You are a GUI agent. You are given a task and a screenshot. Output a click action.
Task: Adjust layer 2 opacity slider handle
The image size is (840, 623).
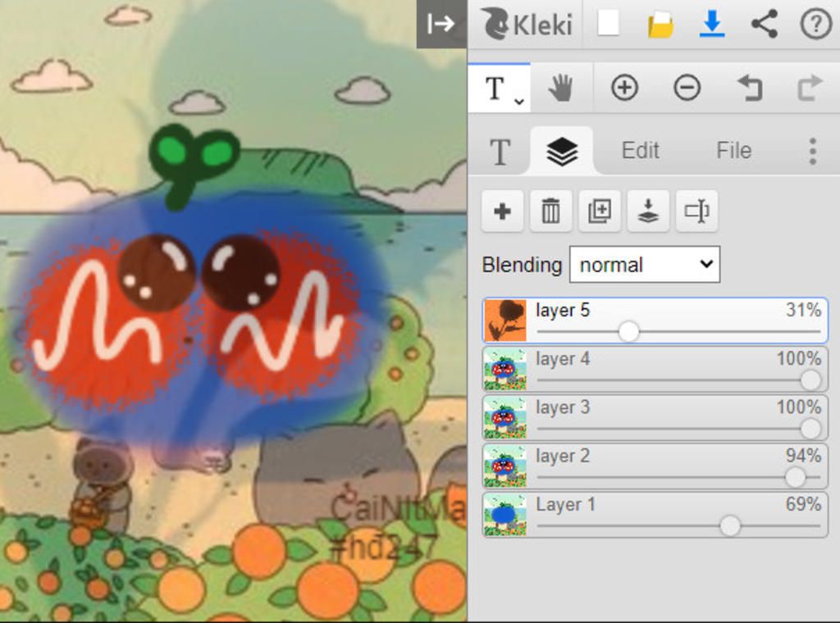click(x=795, y=477)
